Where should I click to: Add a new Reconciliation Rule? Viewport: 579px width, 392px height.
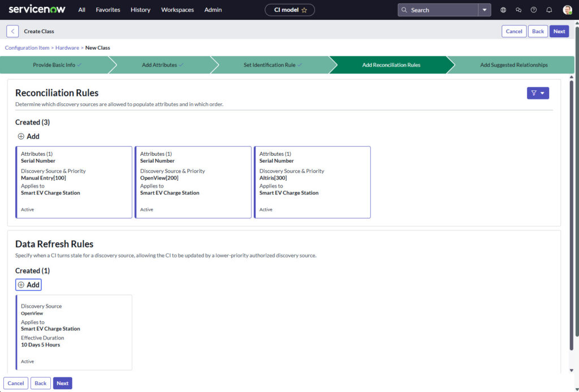pos(28,136)
